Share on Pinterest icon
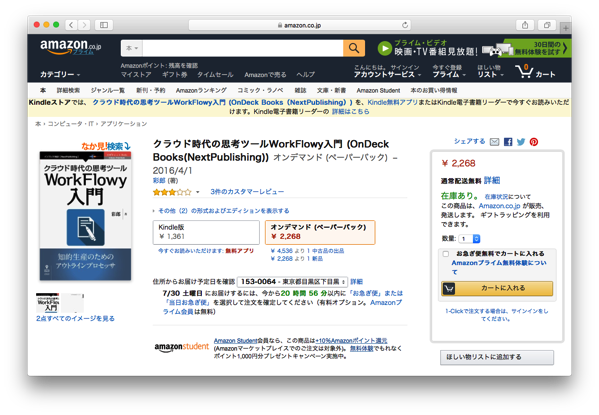599x415 pixels. [534, 142]
